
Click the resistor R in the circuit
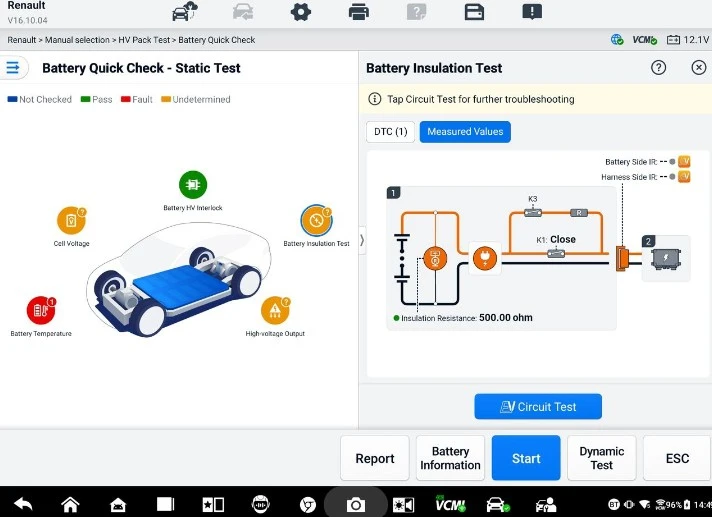tap(578, 212)
